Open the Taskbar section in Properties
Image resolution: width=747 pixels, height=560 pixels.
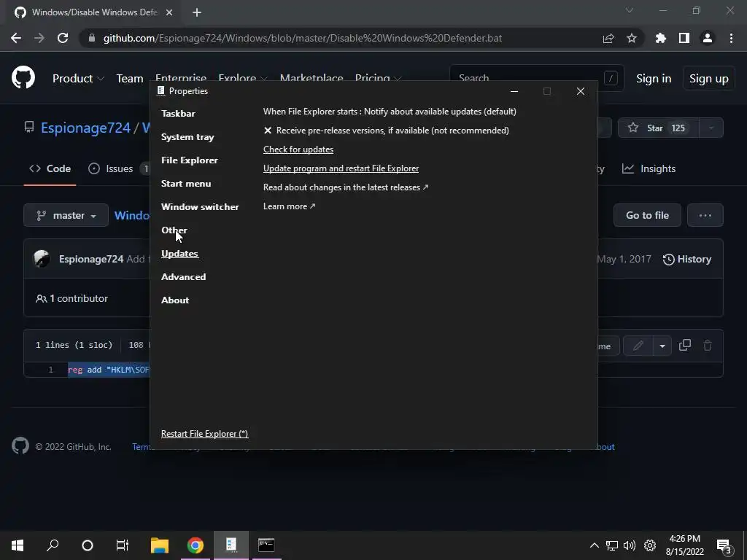(x=178, y=113)
